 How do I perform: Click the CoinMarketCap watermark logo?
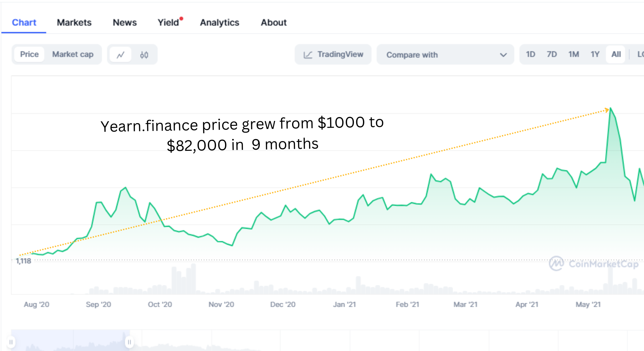point(557,264)
